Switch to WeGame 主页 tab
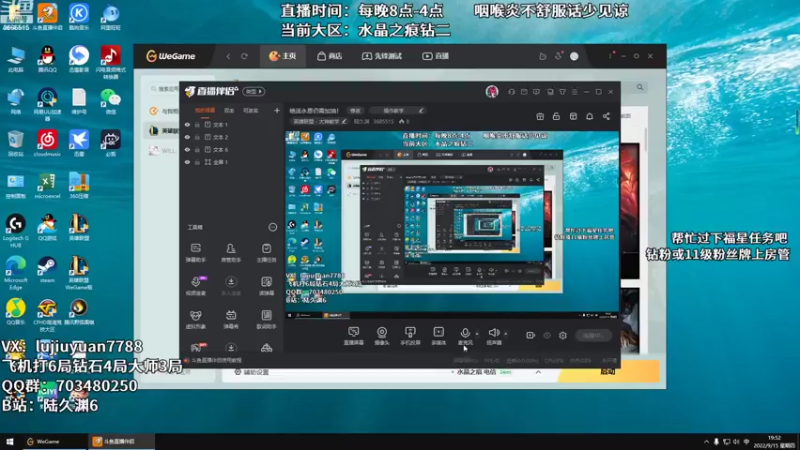 pyautogui.click(x=283, y=56)
